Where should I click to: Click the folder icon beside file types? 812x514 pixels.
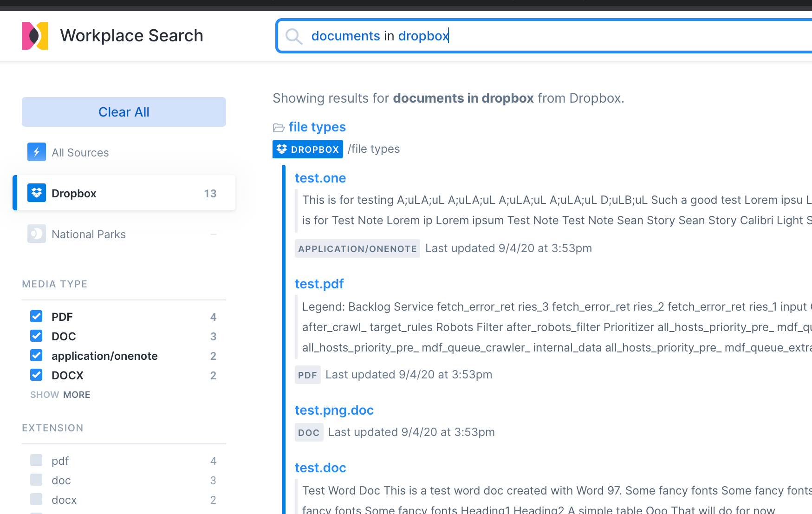click(x=279, y=128)
